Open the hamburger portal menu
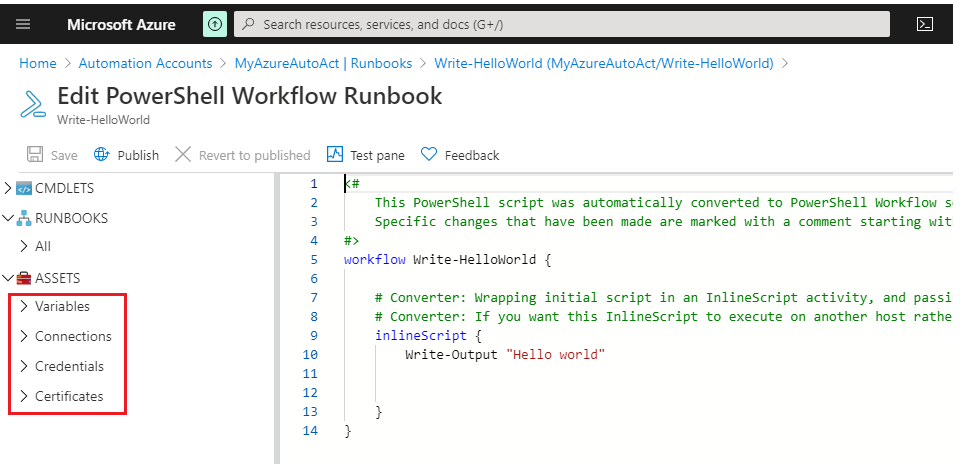 23,24
